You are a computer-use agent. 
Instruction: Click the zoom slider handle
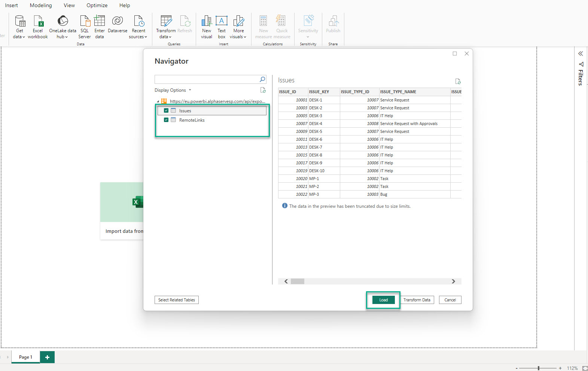coord(538,368)
